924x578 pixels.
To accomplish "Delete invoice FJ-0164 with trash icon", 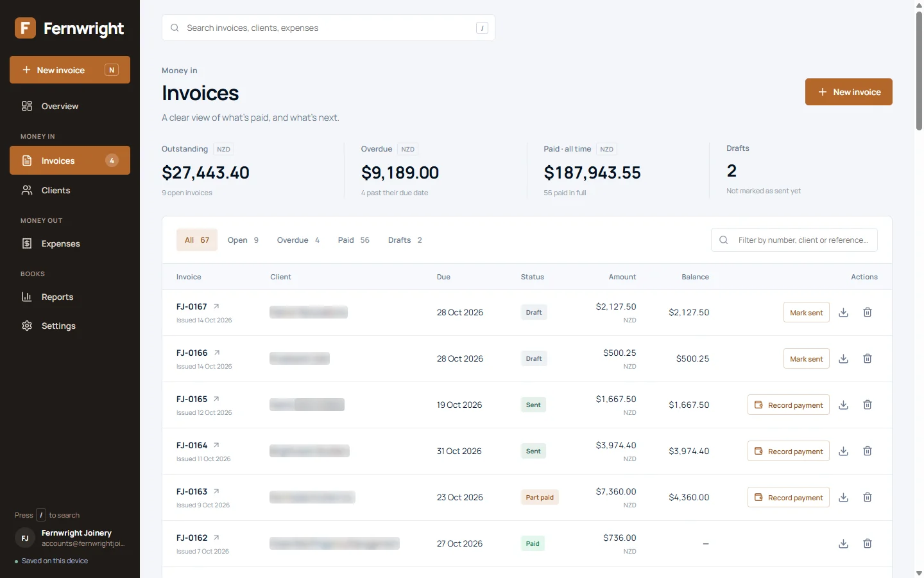I will (868, 451).
